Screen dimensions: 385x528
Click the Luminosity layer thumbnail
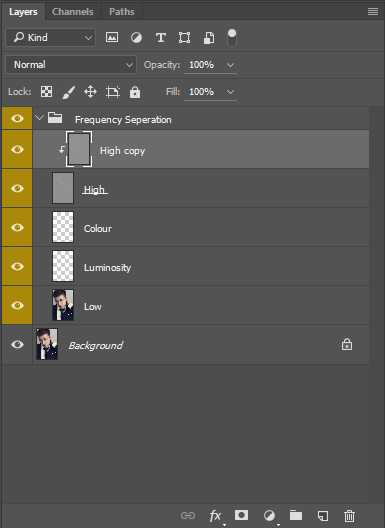(x=63, y=266)
